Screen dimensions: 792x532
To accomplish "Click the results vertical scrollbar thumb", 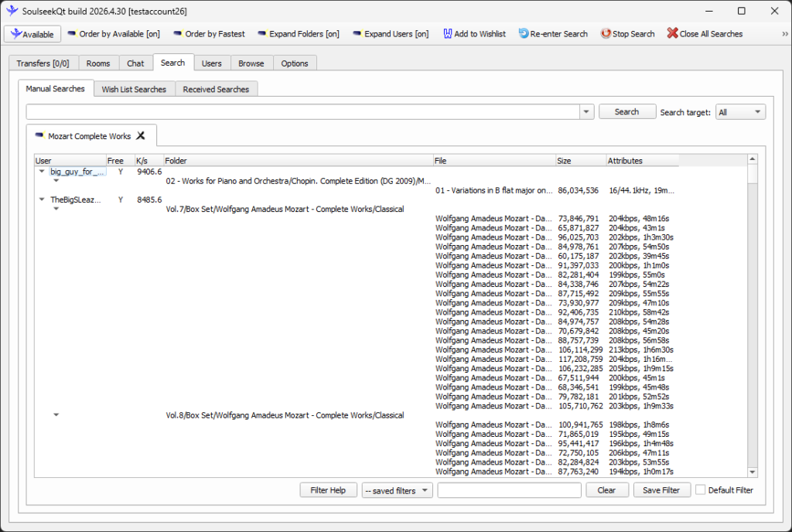I will click(753, 174).
